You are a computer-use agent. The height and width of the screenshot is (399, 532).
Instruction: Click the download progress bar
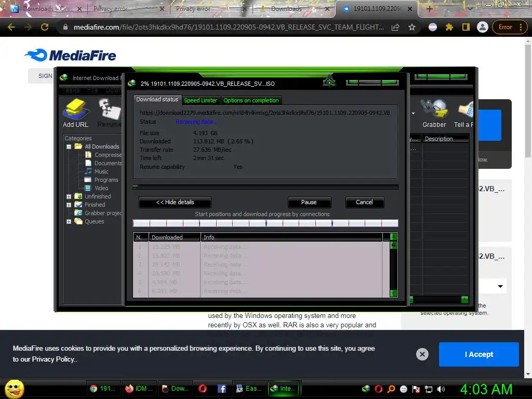[265, 187]
